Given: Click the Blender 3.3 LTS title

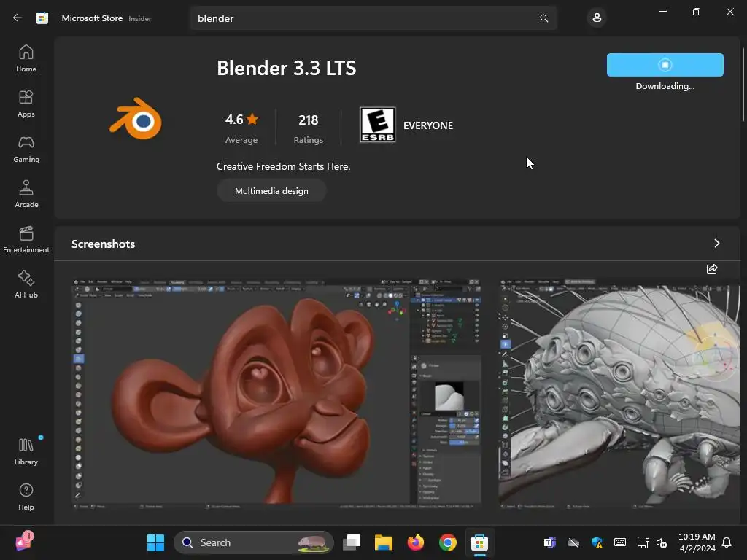Looking at the screenshot, I should coord(286,68).
